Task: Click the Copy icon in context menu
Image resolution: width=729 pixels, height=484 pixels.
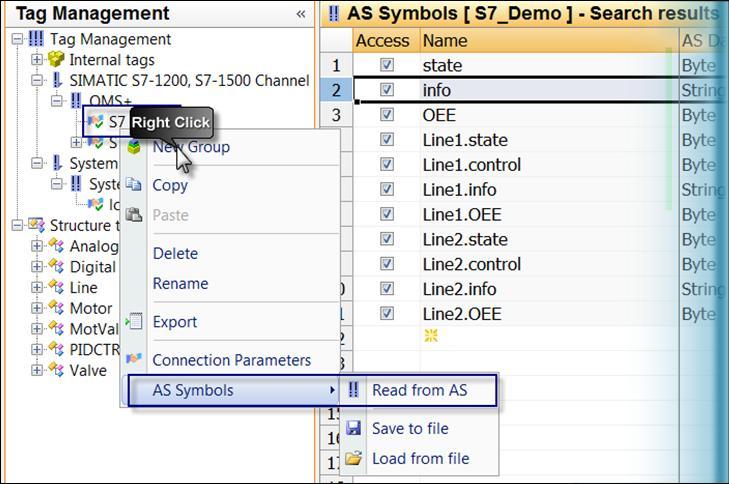Action: point(133,185)
